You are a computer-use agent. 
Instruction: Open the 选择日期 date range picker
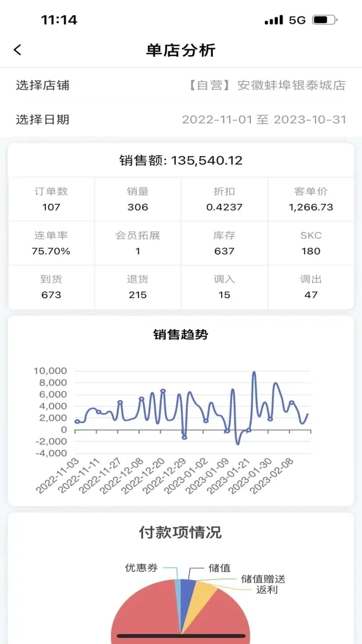point(181,119)
